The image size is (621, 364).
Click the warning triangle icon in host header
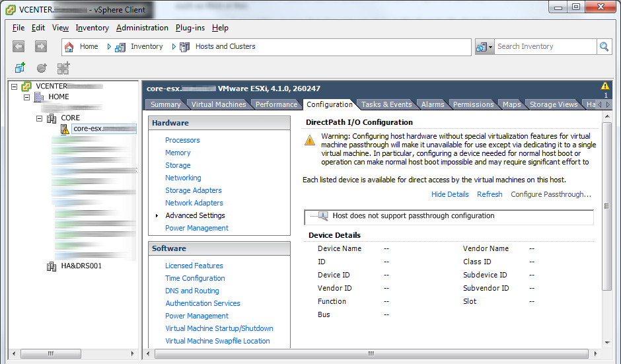pyautogui.click(x=604, y=86)
